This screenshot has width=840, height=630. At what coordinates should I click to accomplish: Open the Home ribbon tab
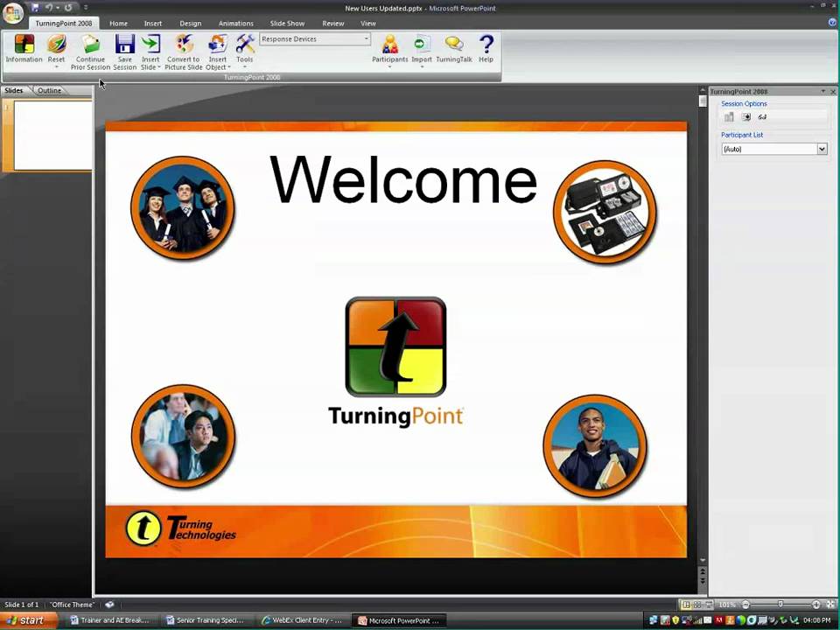pyautogui.click(x=118, y=24)
